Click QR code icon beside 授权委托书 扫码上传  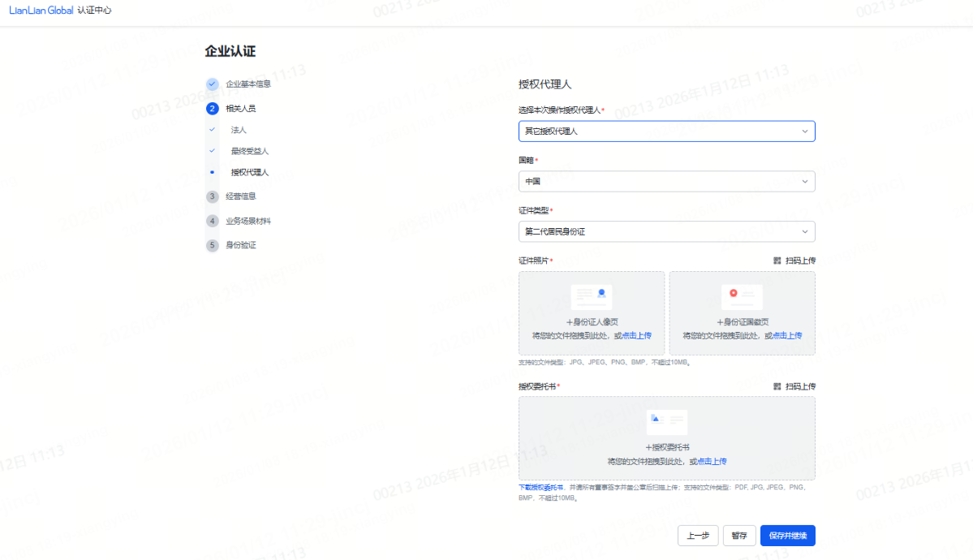point(777,386)
